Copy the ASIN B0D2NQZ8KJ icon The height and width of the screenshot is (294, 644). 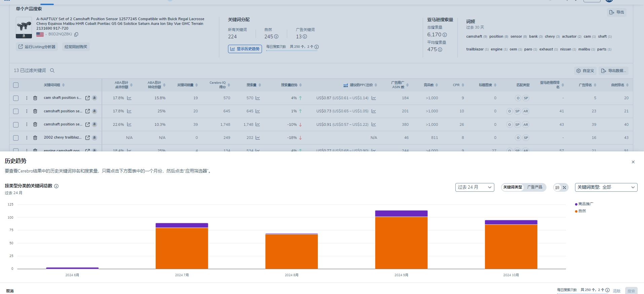tap(76, 34)
